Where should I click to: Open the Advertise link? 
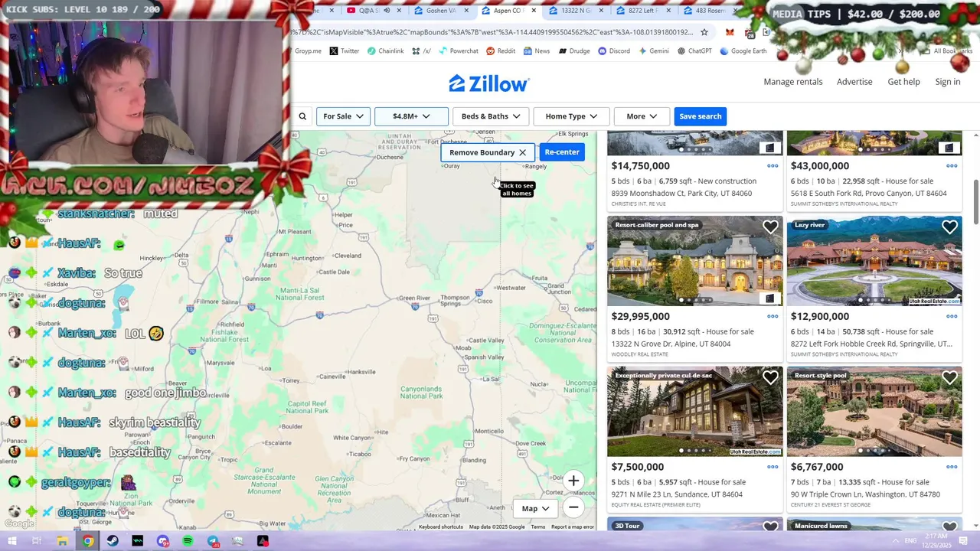pos(854,82)
